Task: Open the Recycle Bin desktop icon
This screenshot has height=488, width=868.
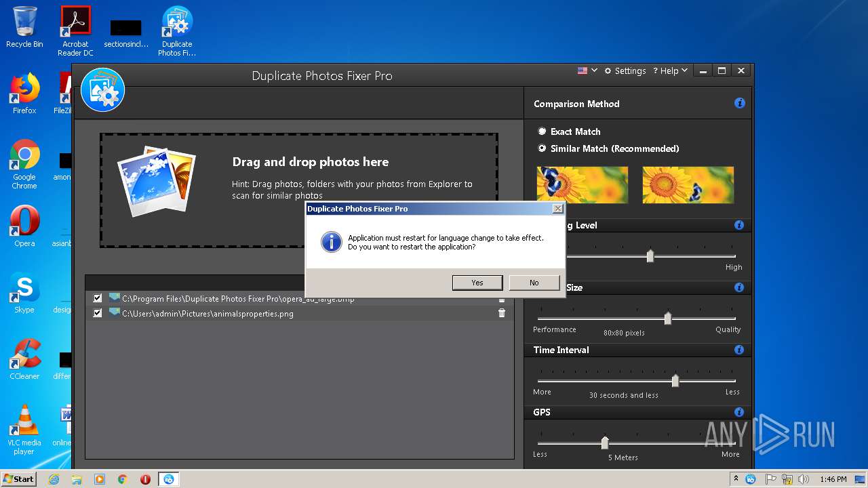Action: 24,27
